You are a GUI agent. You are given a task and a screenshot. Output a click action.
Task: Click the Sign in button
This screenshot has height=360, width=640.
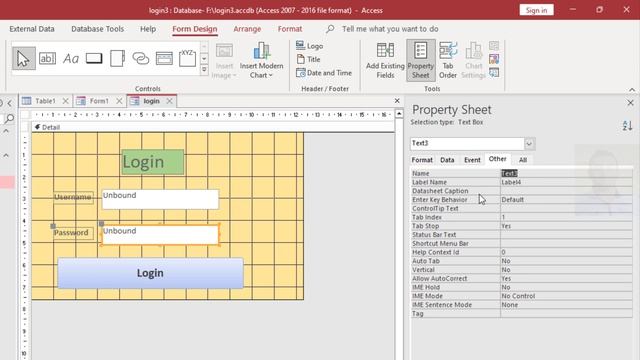coord(536,10)
